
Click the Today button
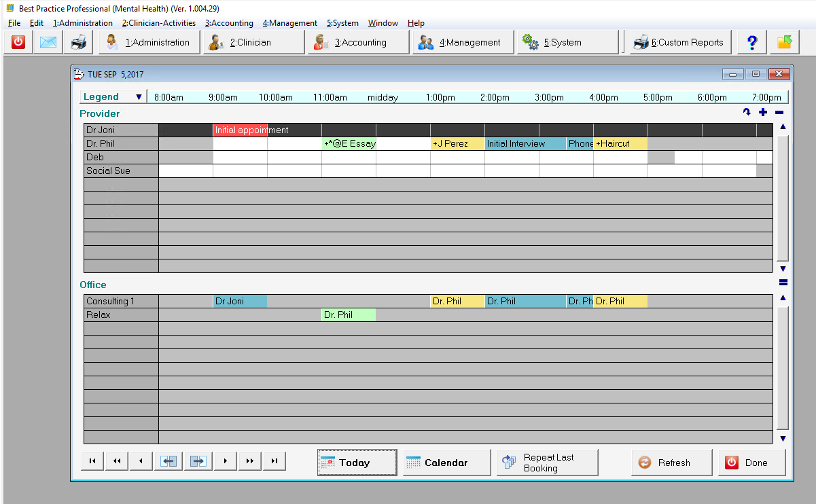(x=357, y=463)
